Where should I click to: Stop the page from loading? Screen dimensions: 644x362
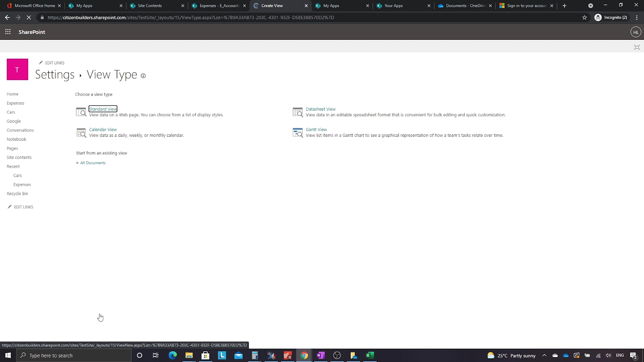29,17
